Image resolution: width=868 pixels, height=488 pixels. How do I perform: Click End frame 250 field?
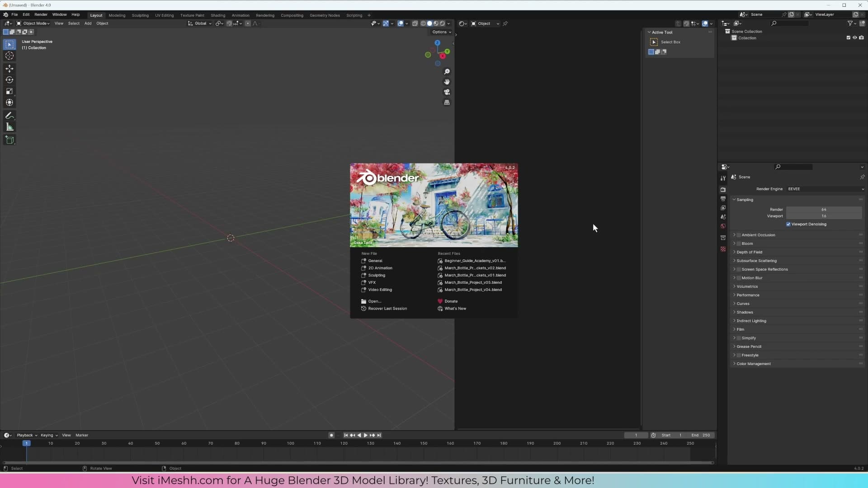coord(700,436)
